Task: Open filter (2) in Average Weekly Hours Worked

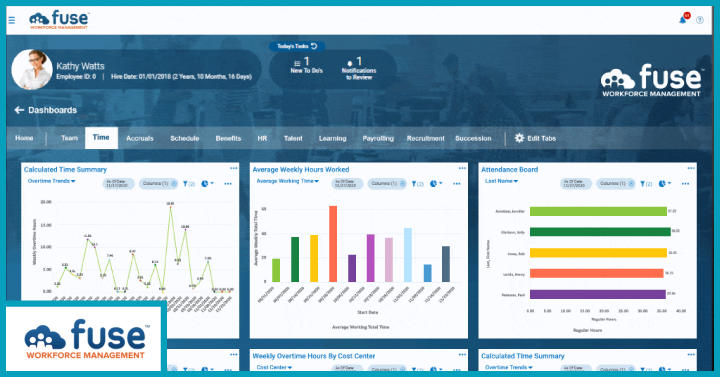Action: pyautogui.click(x=417, y=184)
